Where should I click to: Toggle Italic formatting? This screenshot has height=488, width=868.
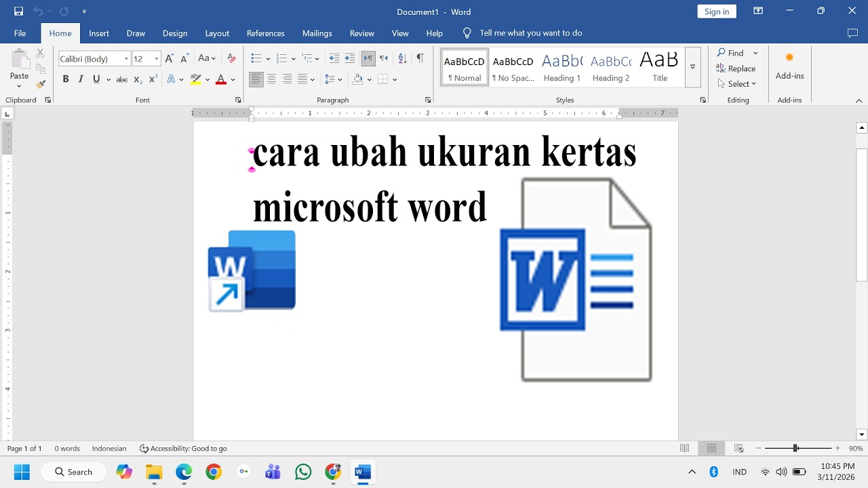point(81,79)
